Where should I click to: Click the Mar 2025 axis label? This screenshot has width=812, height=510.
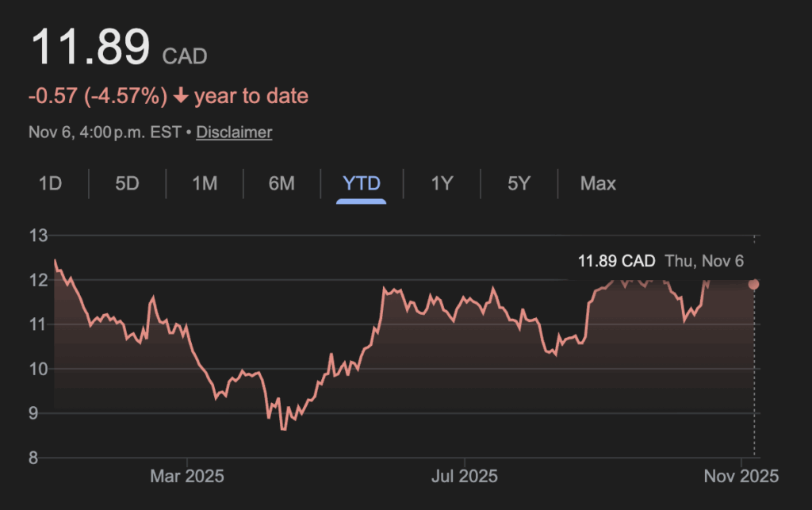[x=187, y=477]
